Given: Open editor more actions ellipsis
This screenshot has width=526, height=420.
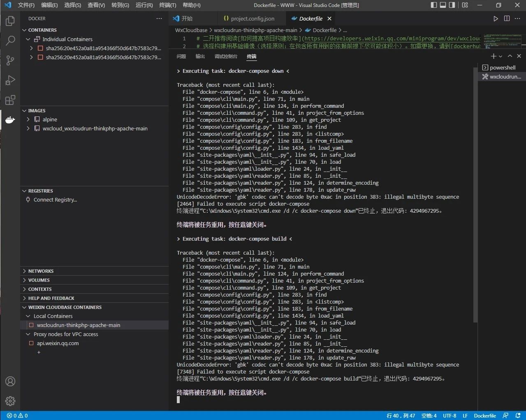Looking at the screenshot, I should pos(517,19).
